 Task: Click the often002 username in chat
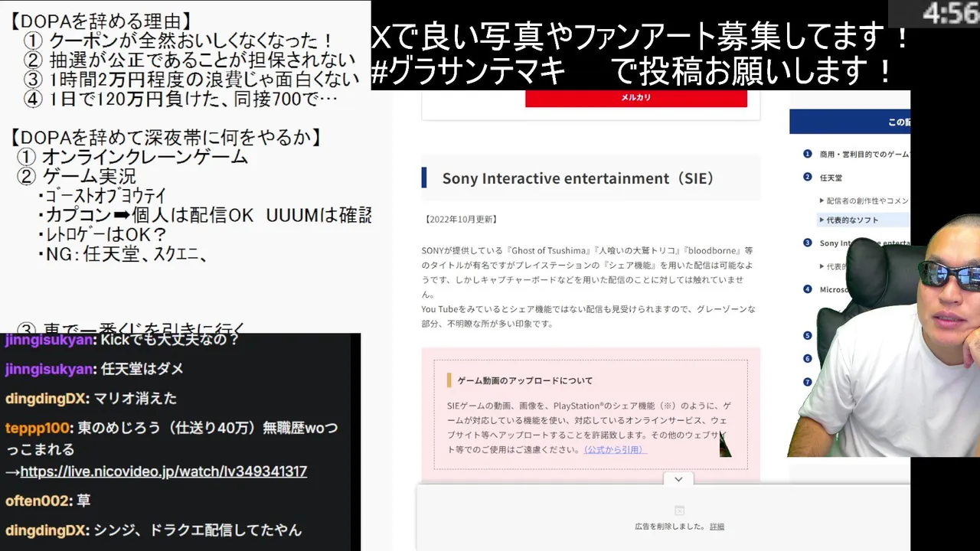38,500
